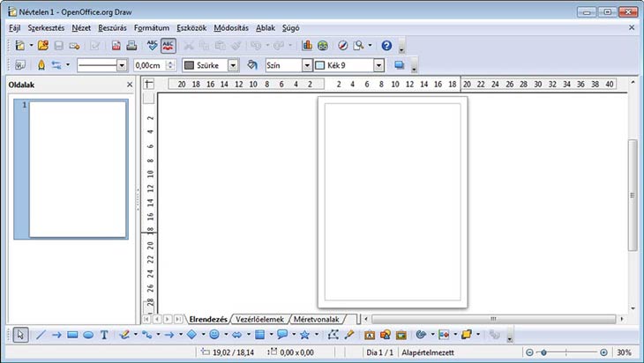Select the Rectangle tool
This screenshot has height=363, width=644.
[x=72, y=335]
